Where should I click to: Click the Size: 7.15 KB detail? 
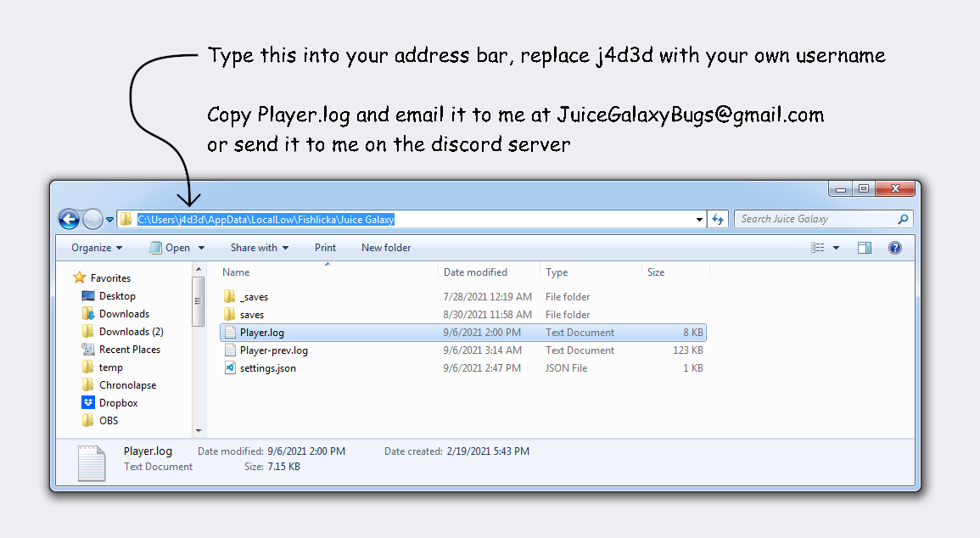[272, 467]
